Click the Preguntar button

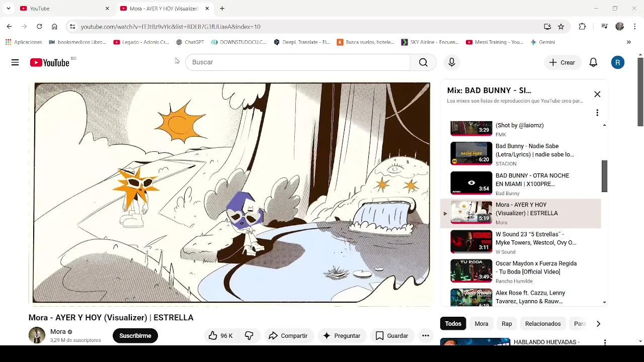pos(342,336)
